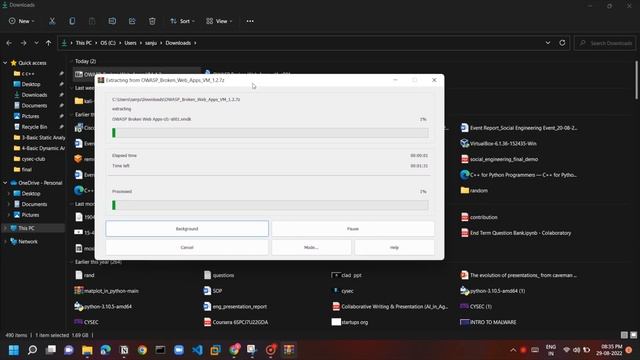Viewport: 640px width, 360px height.
Task: Select file python-3.10.5-amd64 (1)
Action: (x=493, y=291)
